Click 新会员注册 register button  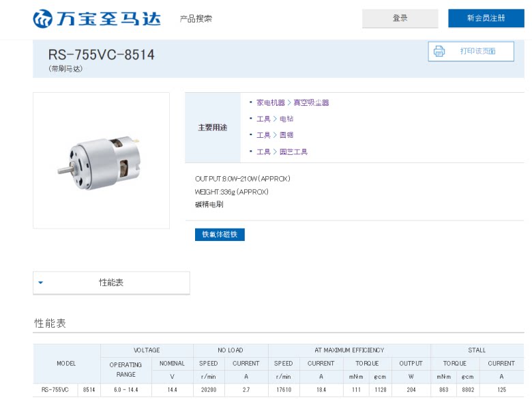click(x=486, y=18)
